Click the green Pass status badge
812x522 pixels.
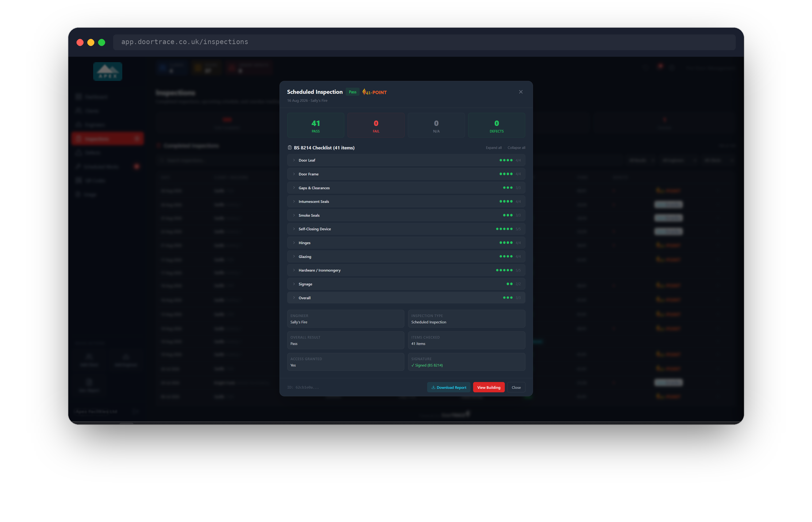click(x=352, y=92)
